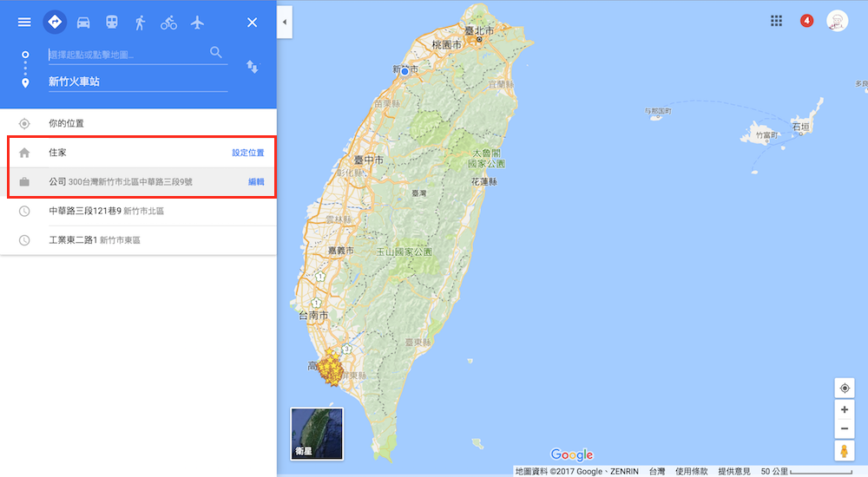The height and width of the screenshot is (477, 868).
Task: Click the Google logo on map
Action: pos(572,454)
